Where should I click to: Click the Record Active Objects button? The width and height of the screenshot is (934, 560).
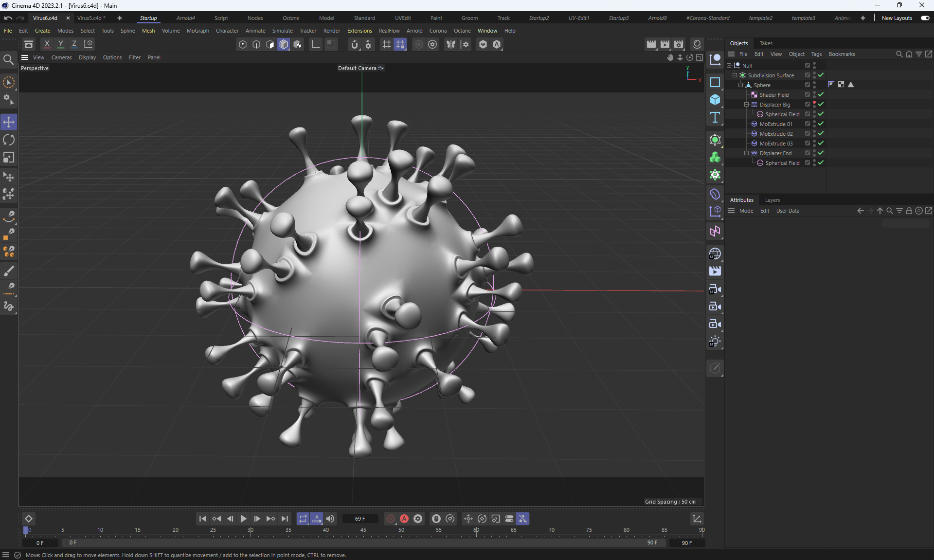pos(390,519)
